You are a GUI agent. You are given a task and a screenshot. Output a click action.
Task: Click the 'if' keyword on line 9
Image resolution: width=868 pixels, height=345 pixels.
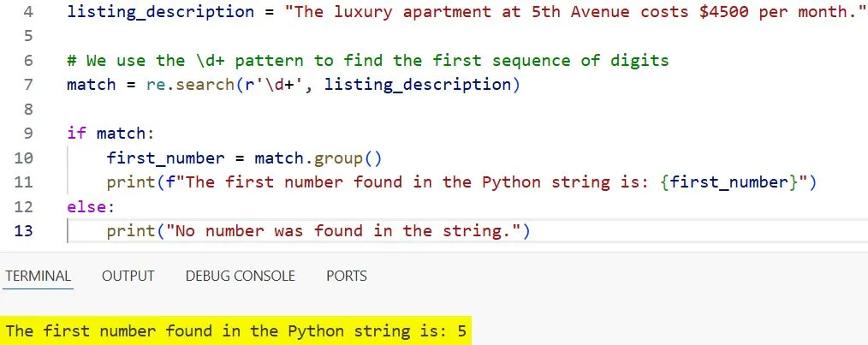(x=76, y=134)
